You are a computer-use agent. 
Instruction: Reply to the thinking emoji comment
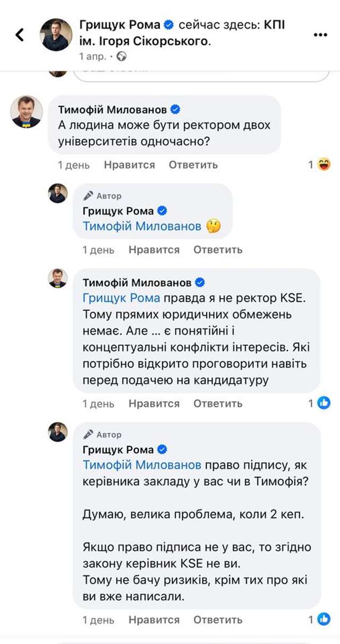[x=218, y=249]
